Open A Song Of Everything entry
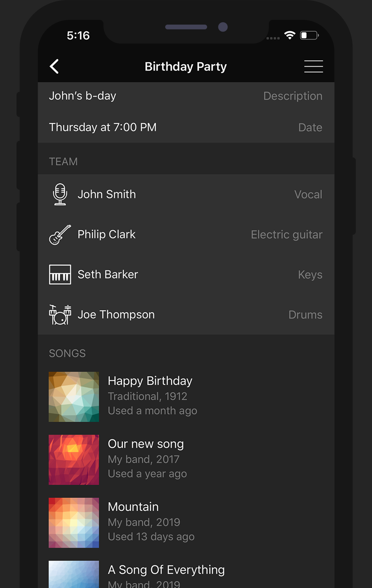 (186, 574)
